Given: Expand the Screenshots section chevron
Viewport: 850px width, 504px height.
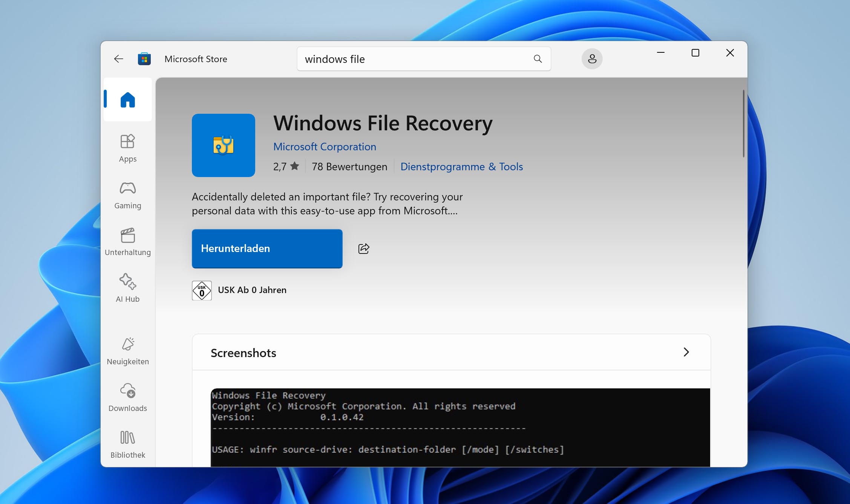Looking at the screenshot, I should point(686,352).
